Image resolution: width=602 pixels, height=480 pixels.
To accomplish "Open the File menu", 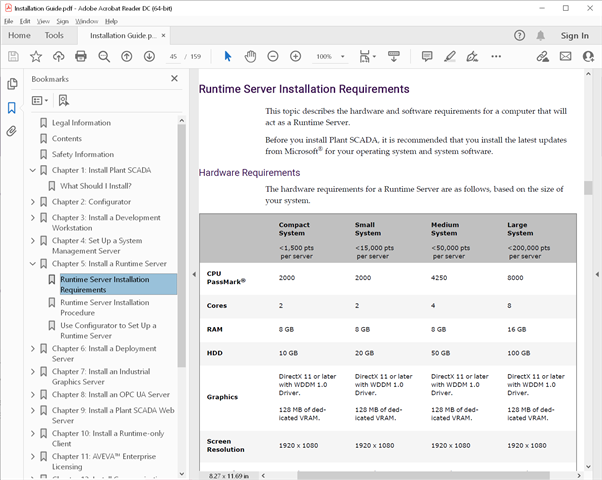I will coord(8,21).
